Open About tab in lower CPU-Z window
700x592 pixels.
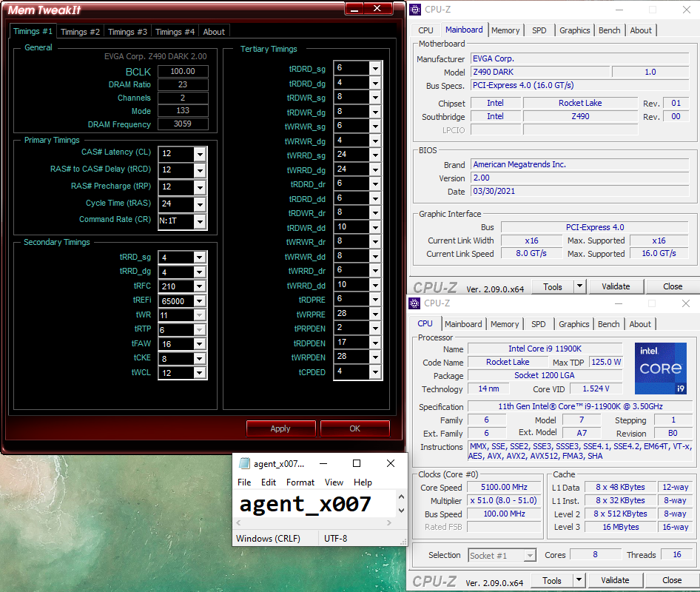coord(640,324)
